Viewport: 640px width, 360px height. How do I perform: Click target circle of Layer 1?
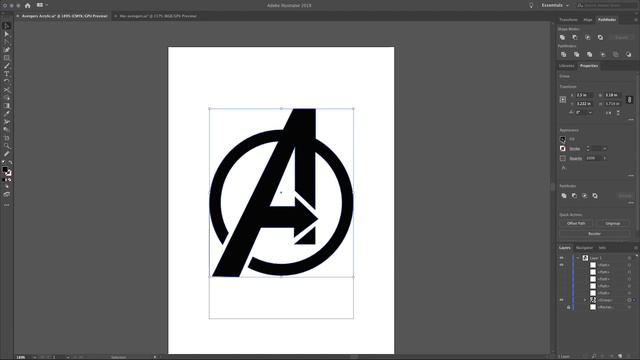[629, 258]
